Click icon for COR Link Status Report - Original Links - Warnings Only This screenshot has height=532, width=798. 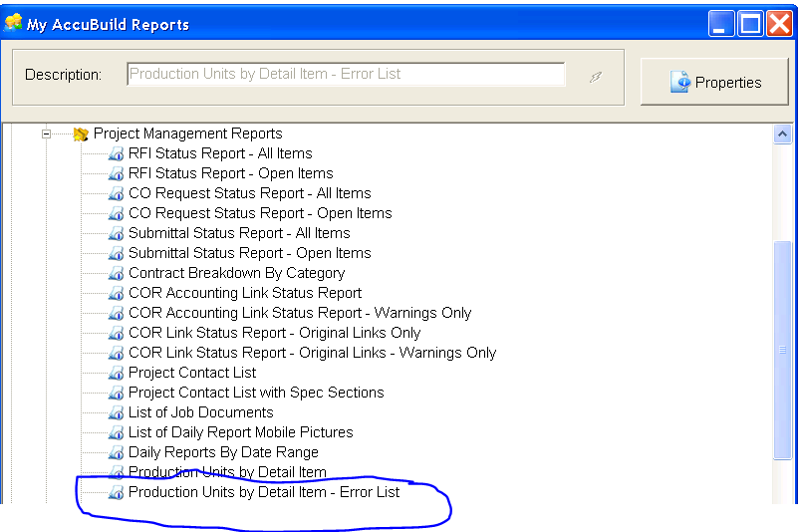[116, 353]
